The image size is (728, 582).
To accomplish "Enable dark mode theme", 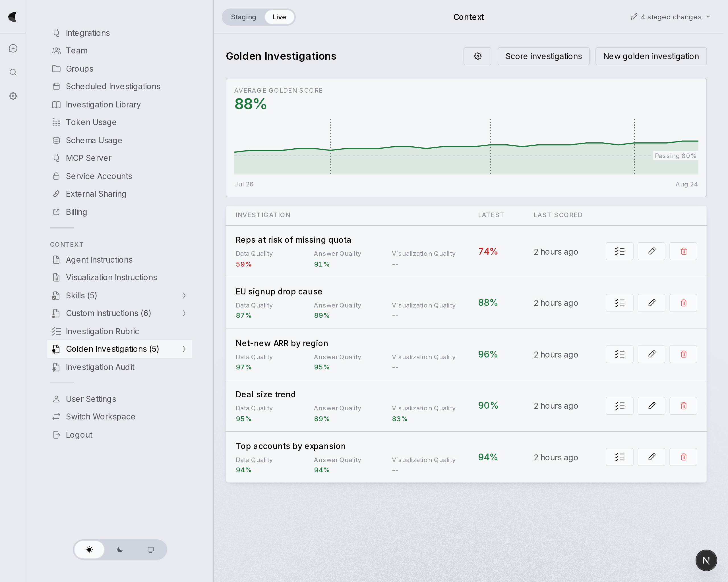I will click(x=120, y=550).
